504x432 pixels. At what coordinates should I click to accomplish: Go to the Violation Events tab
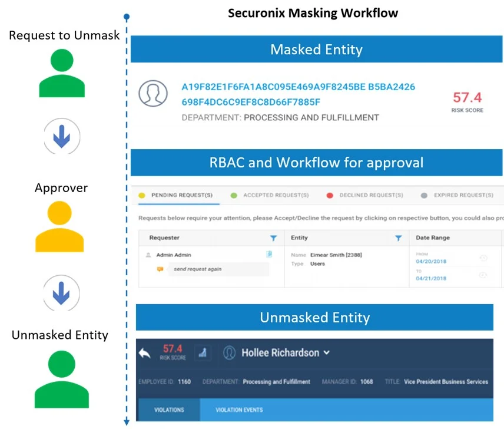point(239,410)
